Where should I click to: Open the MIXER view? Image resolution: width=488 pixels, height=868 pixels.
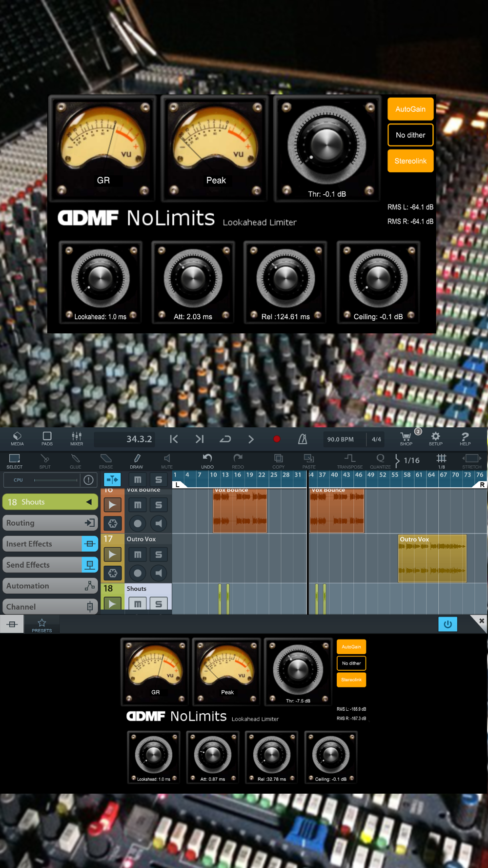77,438
